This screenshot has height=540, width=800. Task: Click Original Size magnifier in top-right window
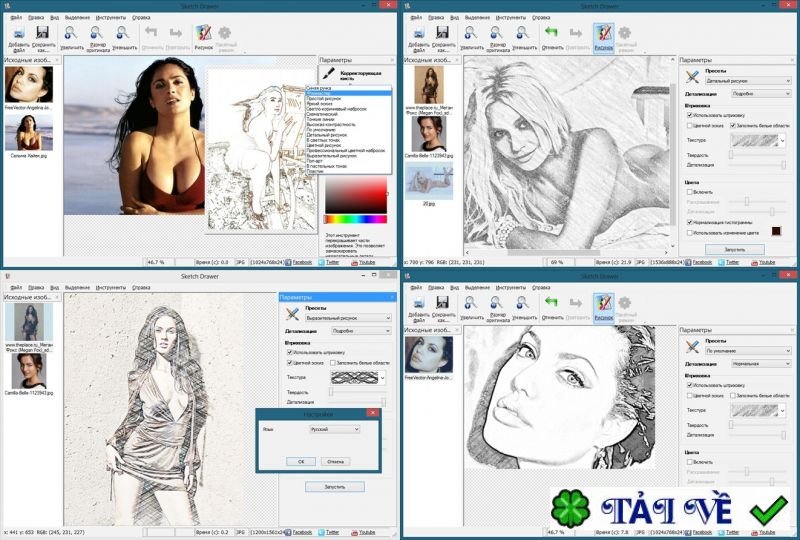click(496, 33)
